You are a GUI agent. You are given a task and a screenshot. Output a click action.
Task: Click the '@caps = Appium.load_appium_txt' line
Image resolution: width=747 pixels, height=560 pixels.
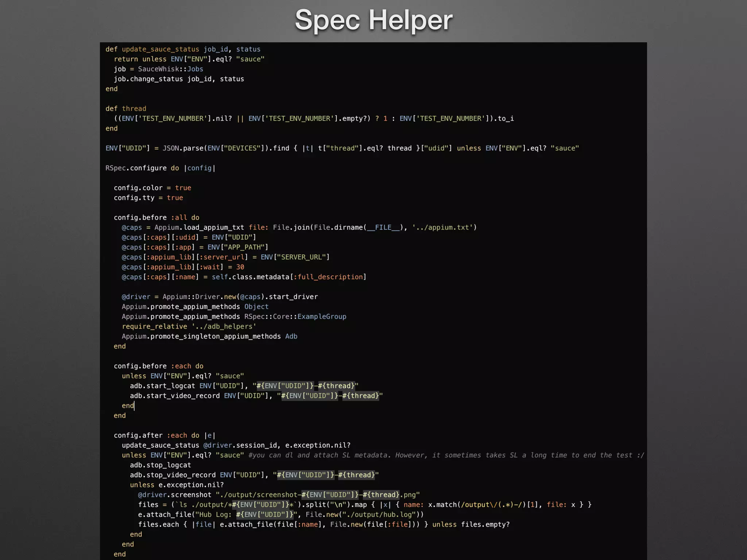[299, 227]
